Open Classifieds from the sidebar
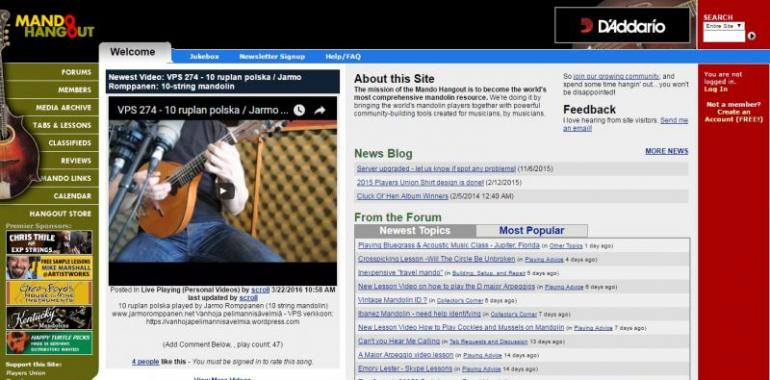Image resolution: width=770 pixels, height=380 pixels. pos(70,143)
